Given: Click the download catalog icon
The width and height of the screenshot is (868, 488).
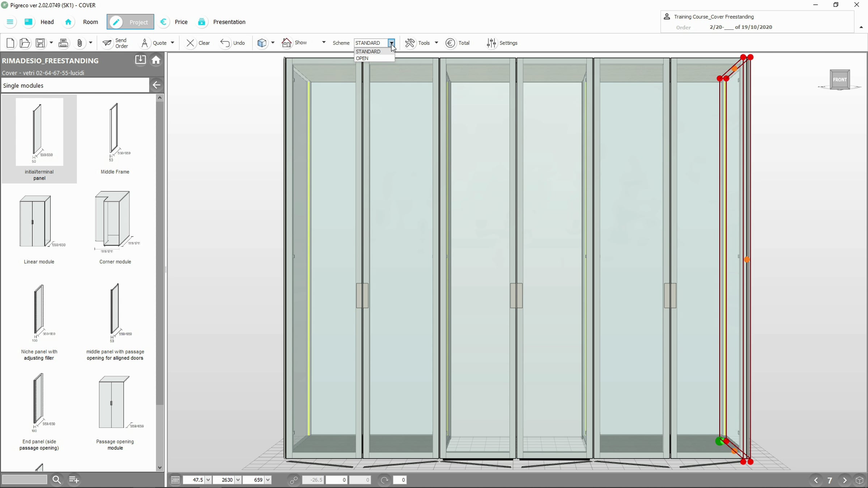Looking at the screenshot, I should click(x=140, y=60).
